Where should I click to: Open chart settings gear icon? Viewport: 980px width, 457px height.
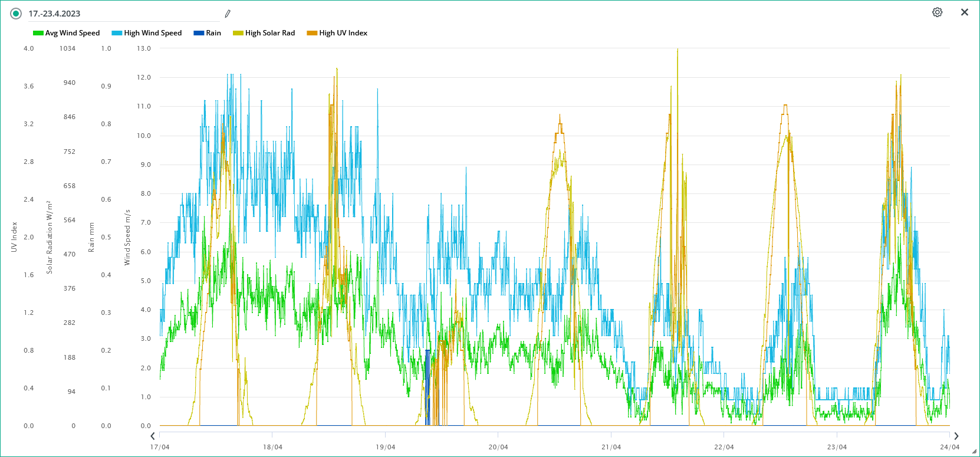[937, 12]
